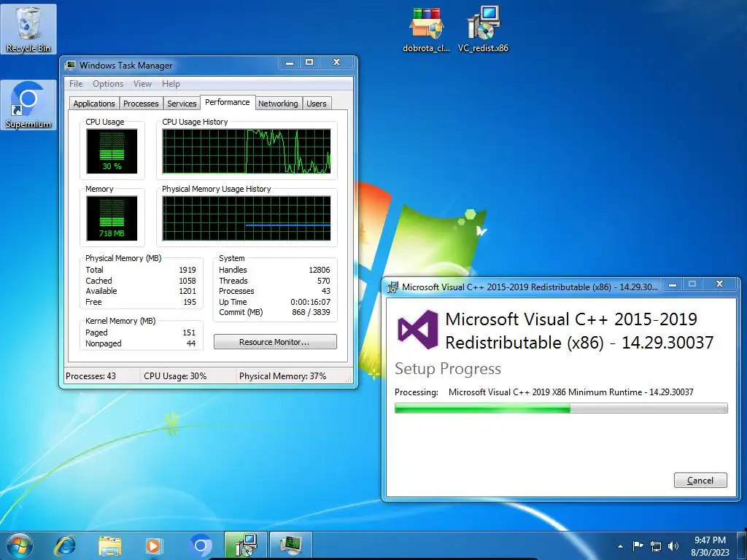Screen dimensions: 747x560
Task: Open the clock showing 9:47 PM
Action: point(710,545)
